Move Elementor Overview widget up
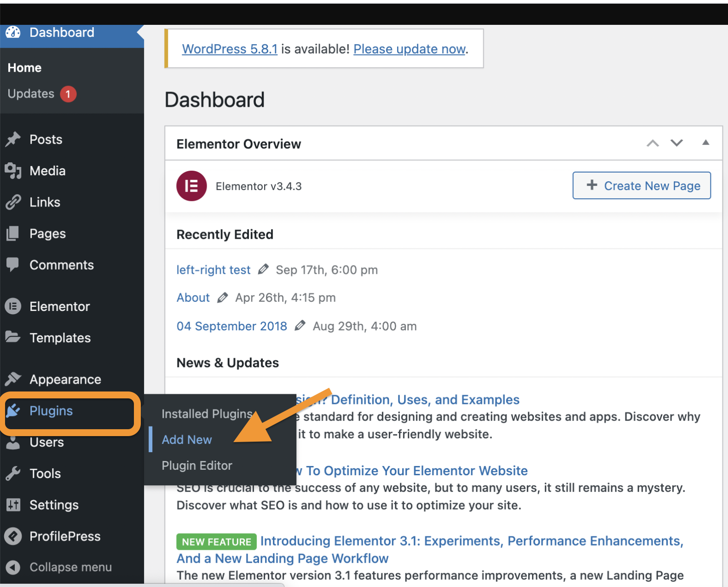Viewport: 728px width, 587px height. pyautogui.click(x=653, y=143)
